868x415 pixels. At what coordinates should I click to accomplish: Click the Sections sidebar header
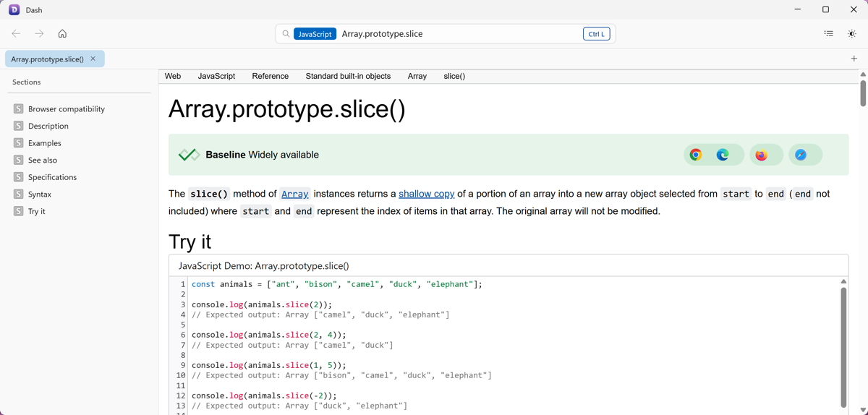[x=27, y=82]
